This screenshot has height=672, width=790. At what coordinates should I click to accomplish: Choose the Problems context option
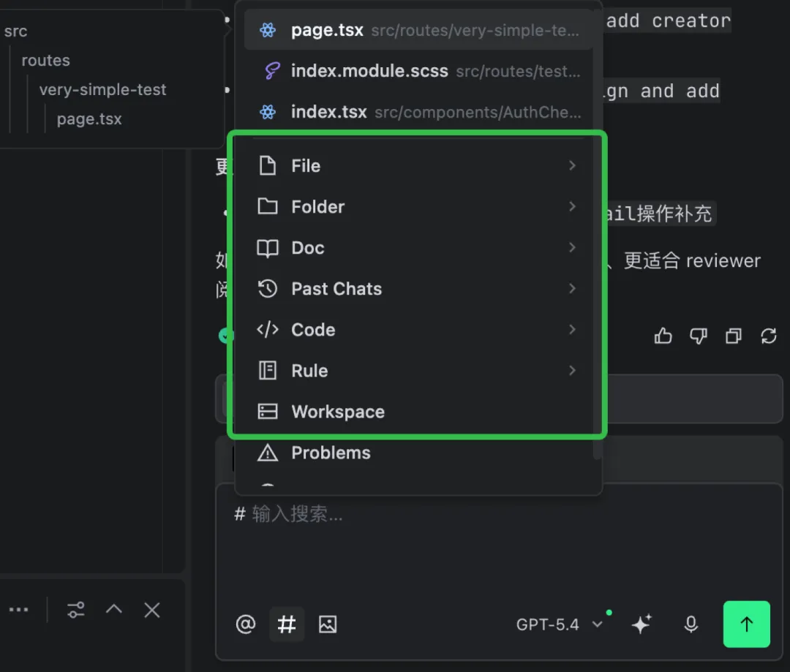(x=418, y=453)
